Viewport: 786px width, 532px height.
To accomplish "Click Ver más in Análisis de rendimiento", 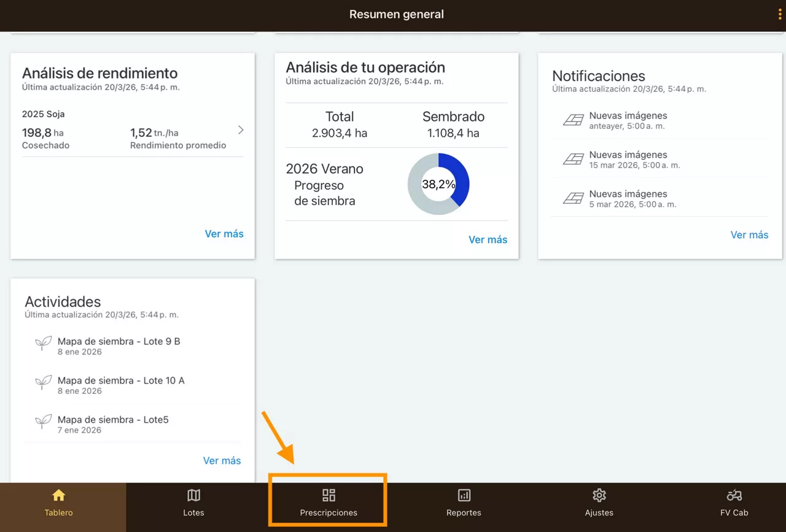I will pos(224,234).
